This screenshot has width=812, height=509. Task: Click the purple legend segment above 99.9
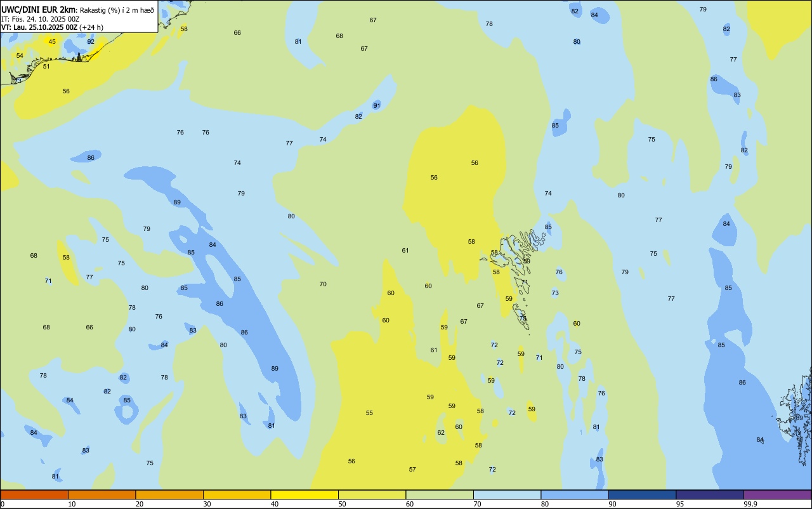pos(778,494)
